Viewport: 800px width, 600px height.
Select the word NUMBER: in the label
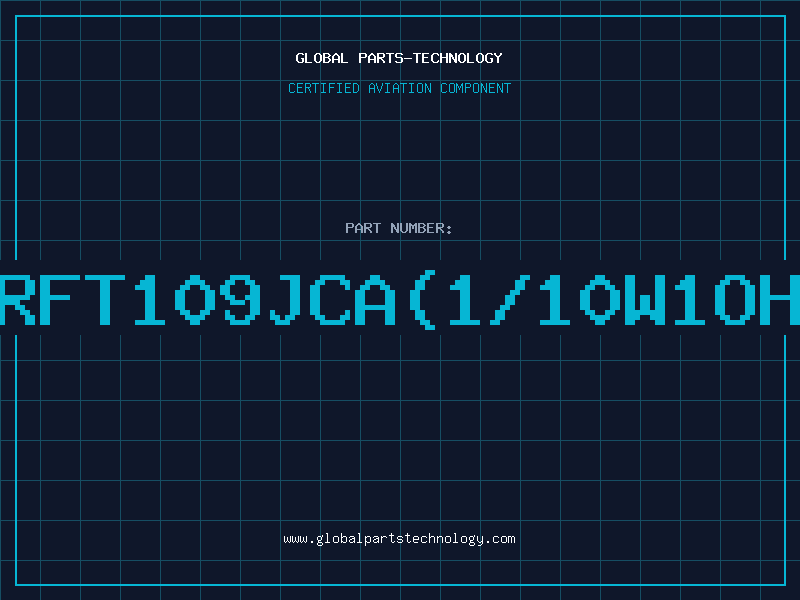click(421, 228)
